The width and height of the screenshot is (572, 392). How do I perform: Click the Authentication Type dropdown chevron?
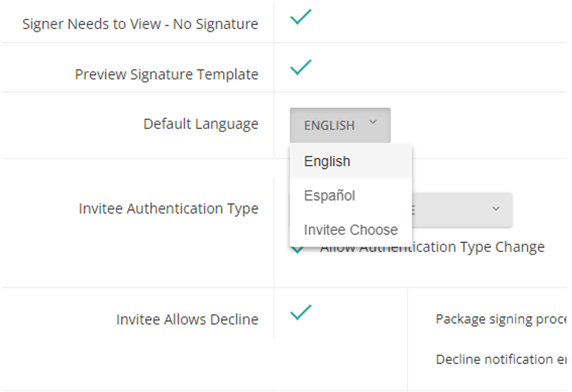(x=496, y=208)
